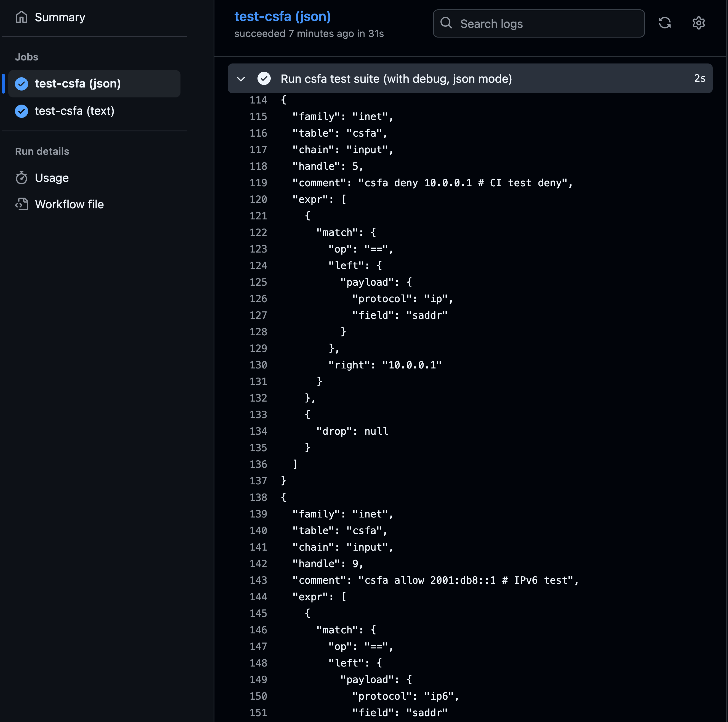Click the "protocol": "ip6", log line
Screen dimensions: 728x722
click(x=406, y=696)
